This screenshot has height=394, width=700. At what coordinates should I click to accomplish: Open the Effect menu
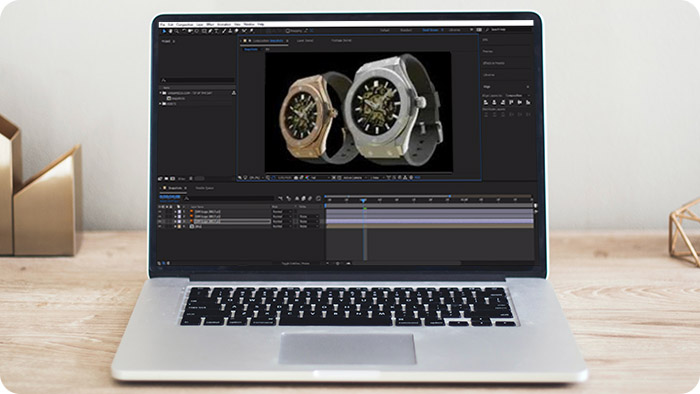(x=210, y=24)
